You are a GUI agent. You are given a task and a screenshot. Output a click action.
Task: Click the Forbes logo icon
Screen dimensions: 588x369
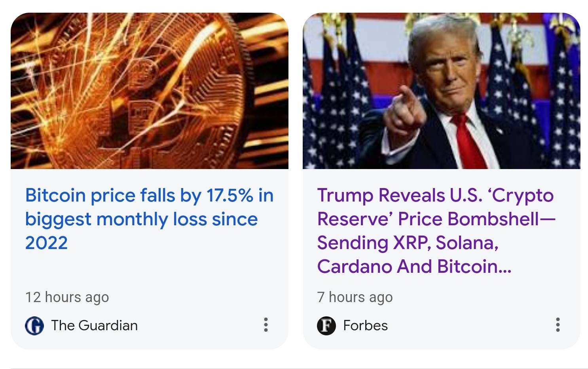pyautogui.click(x=326, y=325)
